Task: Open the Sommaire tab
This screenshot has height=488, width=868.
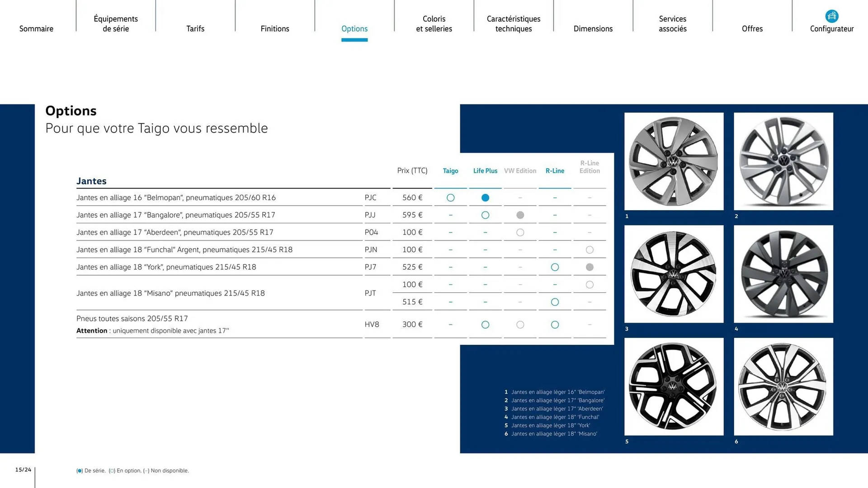Action: pos(36,28)
